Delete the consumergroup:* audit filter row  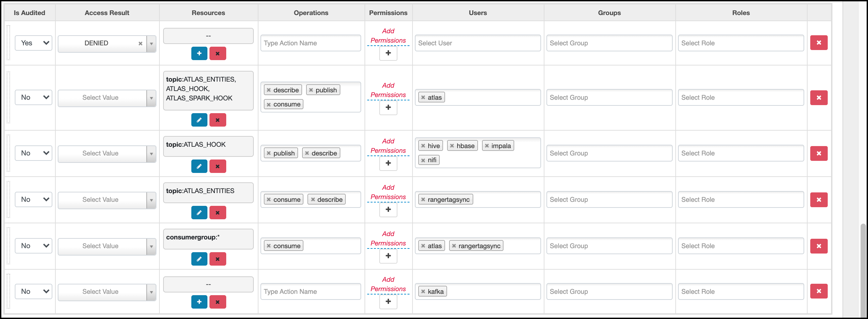[x=818, y=246]
